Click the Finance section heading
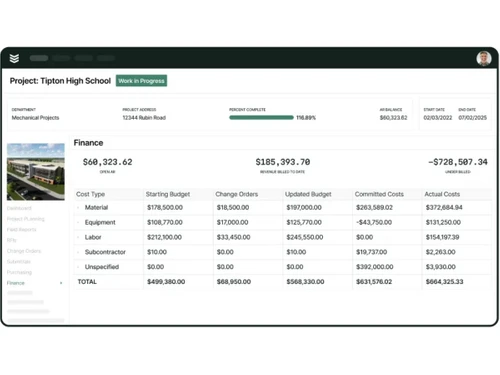The image size is (500, 375). tap(88, 143)
